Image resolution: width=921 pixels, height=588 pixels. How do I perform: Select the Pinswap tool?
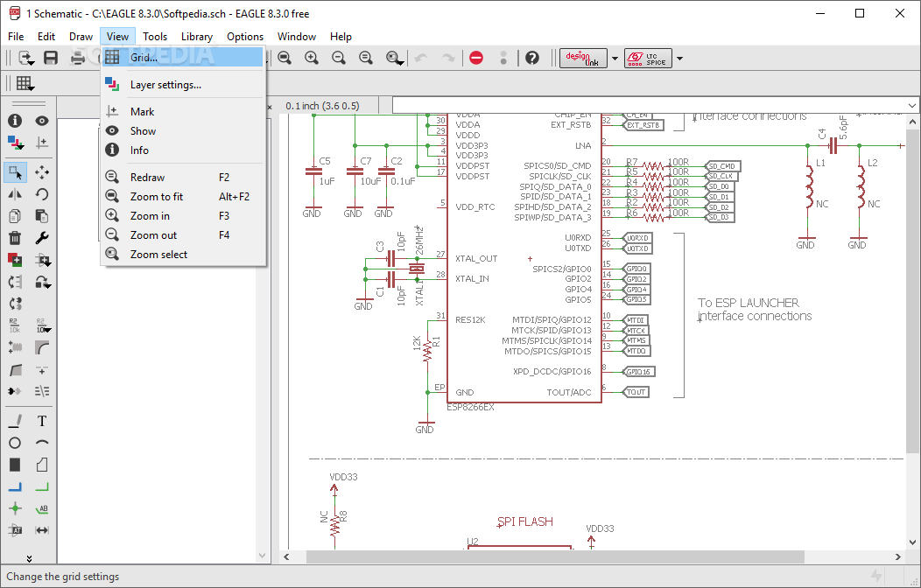15,282
